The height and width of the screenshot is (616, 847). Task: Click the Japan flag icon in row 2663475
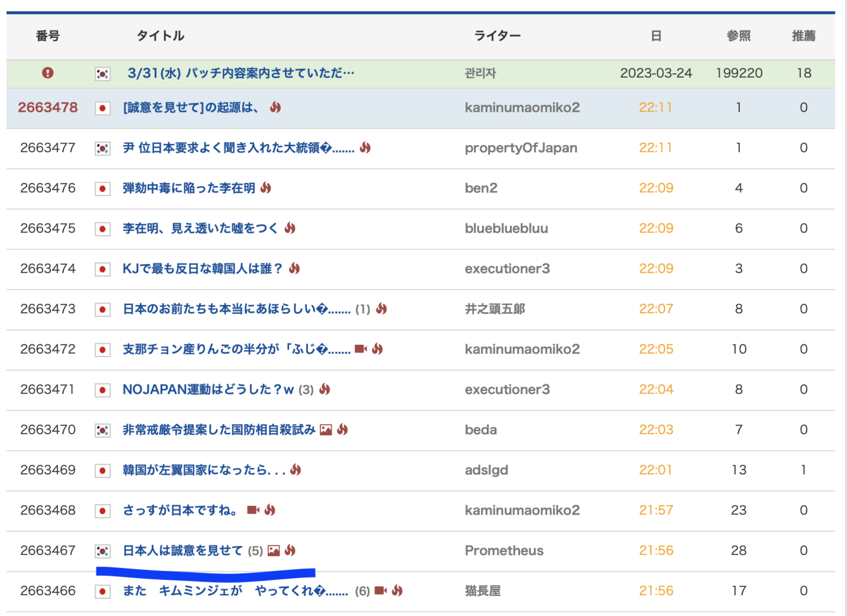coord(102,229)
